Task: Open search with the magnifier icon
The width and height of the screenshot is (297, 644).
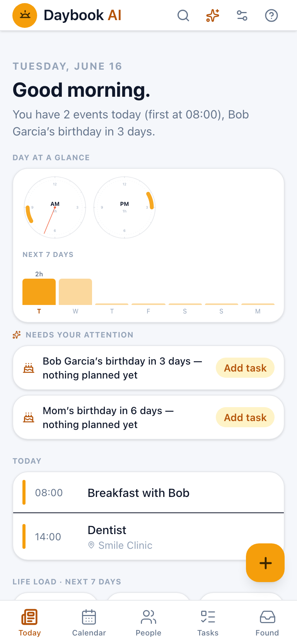Action: coord(183,15)
